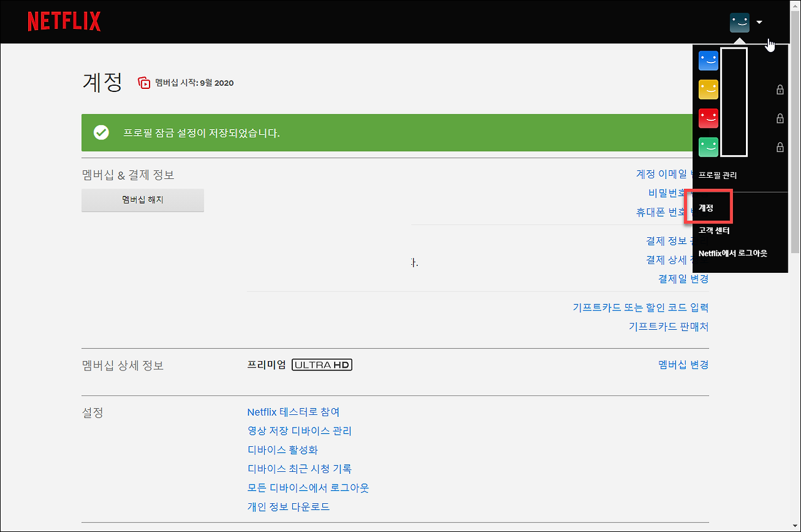This screenshot has height=532, width=801.
Task: Click the Netflix logo
Action: point(64,21)
